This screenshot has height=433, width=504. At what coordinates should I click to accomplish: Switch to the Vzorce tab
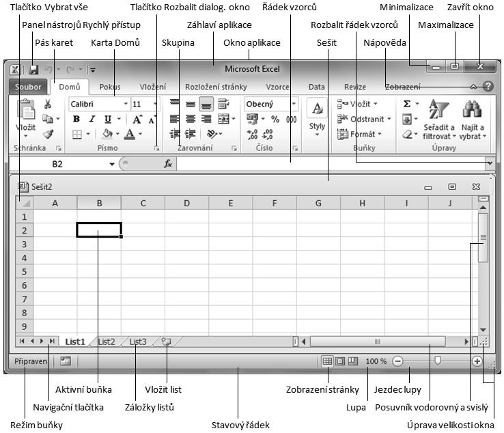[277, 87]
